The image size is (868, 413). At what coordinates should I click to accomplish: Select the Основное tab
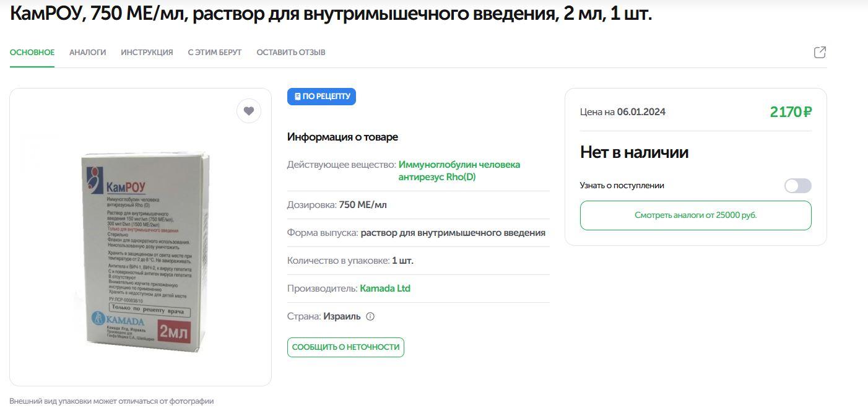(32, 53)
